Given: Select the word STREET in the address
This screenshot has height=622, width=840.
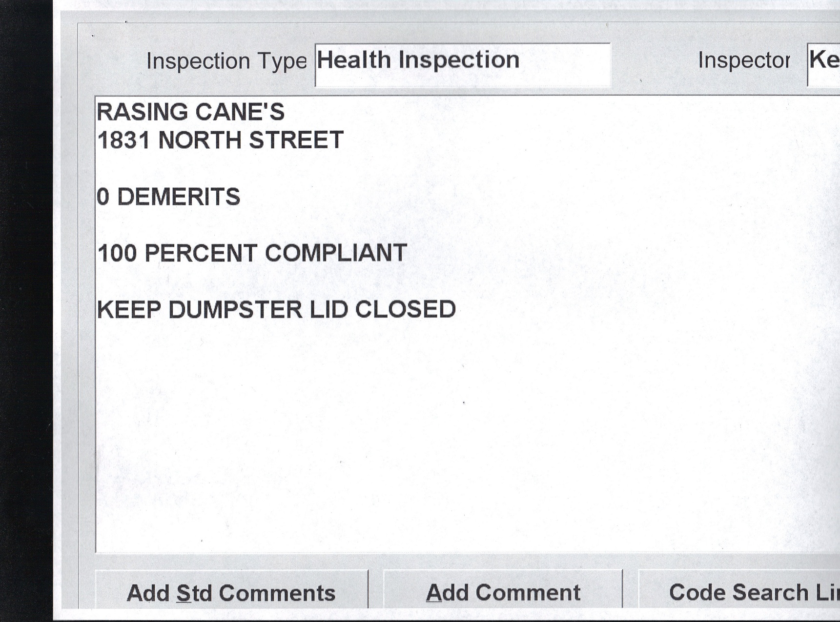Looking at the screenshot, I should point(296,140).
